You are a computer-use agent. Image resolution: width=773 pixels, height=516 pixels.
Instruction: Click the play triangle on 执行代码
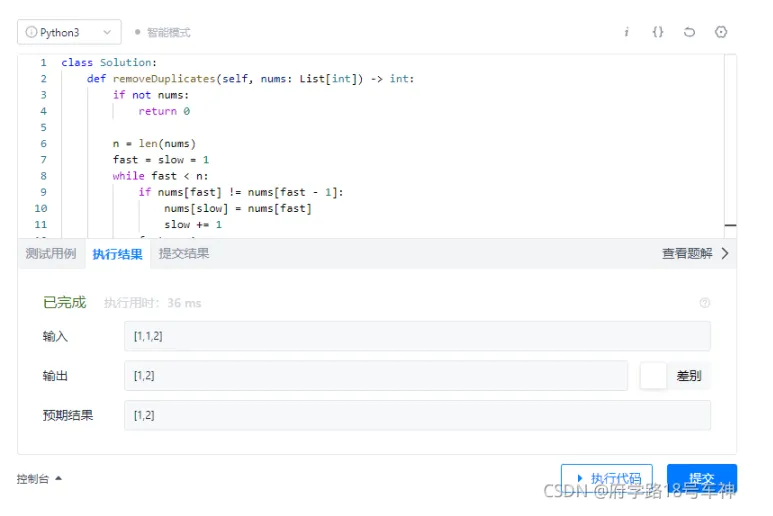[580, 479]
